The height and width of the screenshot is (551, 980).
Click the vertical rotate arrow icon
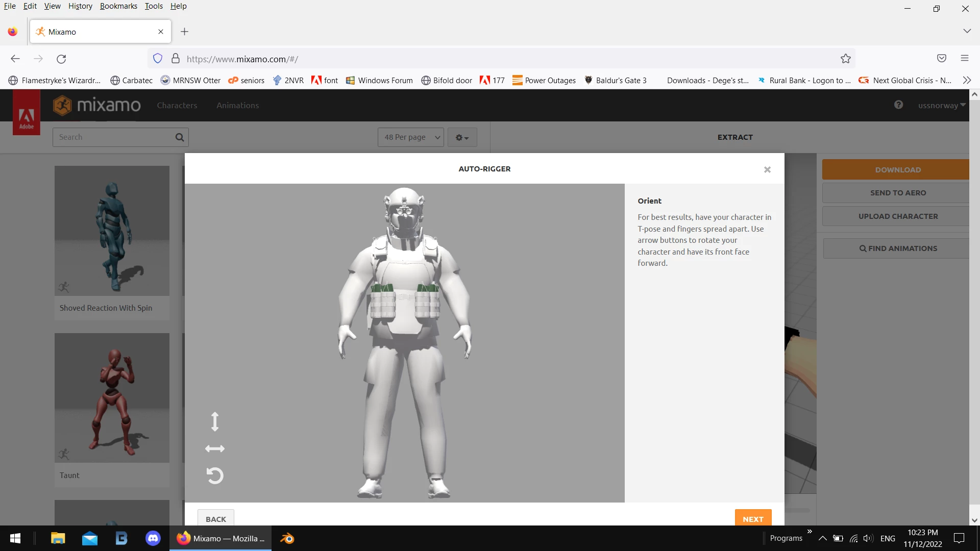click(x=215, y=421)
